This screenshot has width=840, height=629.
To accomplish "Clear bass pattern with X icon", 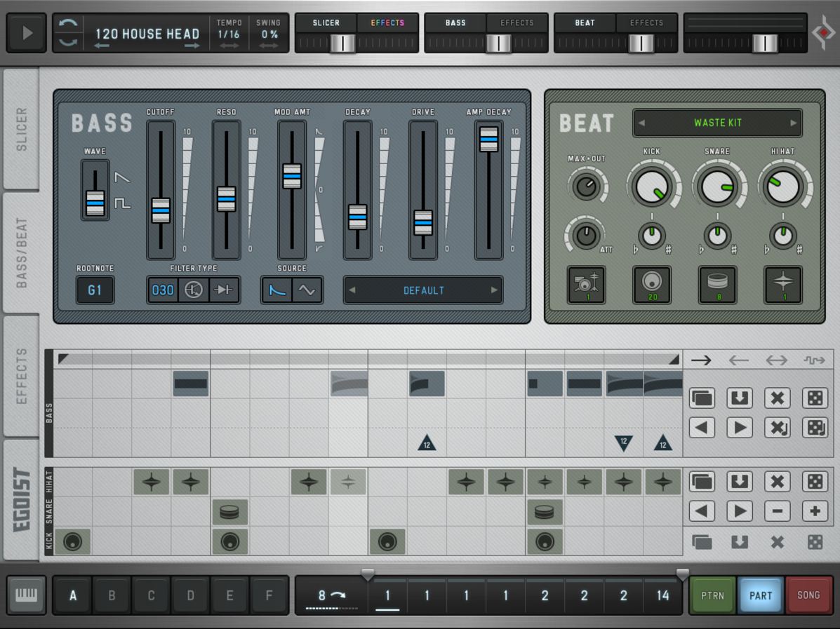I will pyautogui.click(x=777, y=398).
